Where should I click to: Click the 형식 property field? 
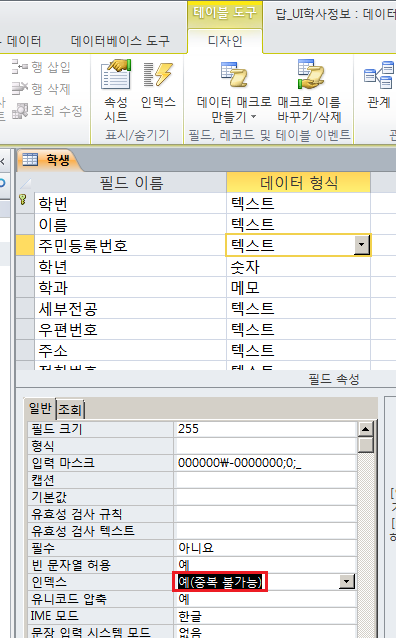click(x=265, y=446)
